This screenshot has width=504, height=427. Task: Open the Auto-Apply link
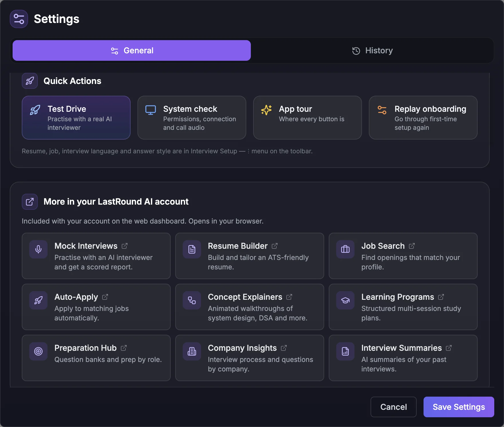coord(96,307)
